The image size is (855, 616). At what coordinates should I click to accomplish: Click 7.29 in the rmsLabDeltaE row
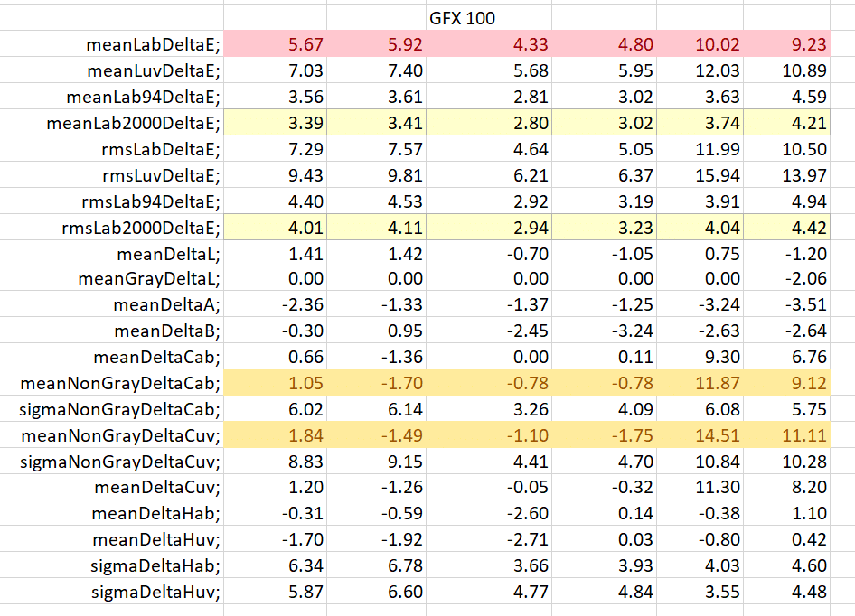(x=305, y=149)
